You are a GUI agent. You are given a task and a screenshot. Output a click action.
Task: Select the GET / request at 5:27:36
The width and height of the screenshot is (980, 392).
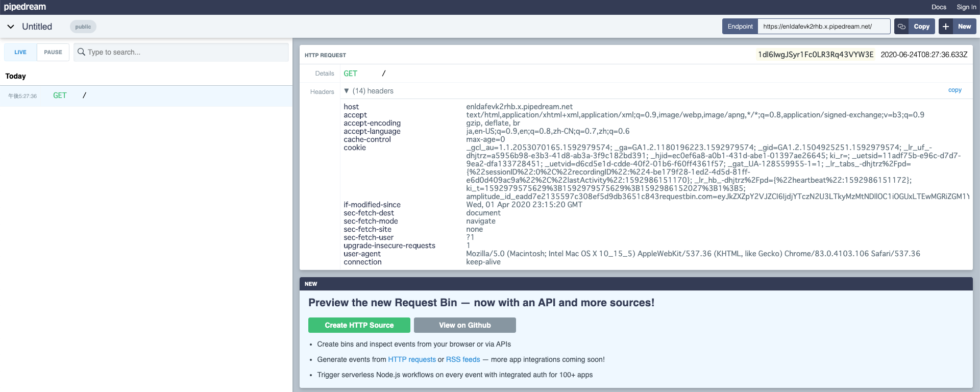(146, 96)
